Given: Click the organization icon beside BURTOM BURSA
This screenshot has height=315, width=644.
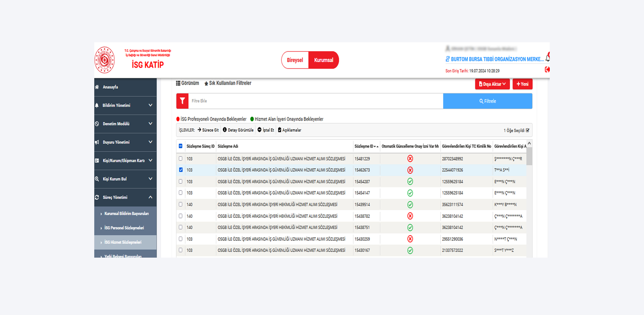Looking at the screenshot, I should 447,59.
